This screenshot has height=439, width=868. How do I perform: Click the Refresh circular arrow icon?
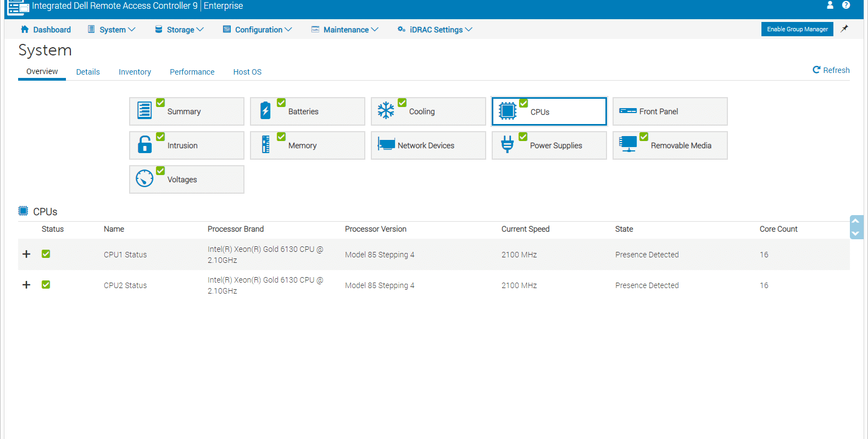816,70
